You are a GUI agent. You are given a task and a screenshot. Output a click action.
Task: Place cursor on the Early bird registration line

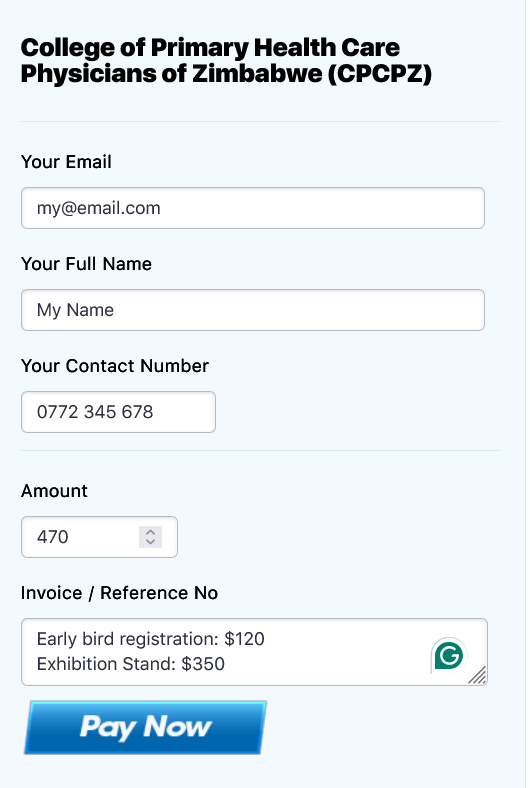click(150, 639)
